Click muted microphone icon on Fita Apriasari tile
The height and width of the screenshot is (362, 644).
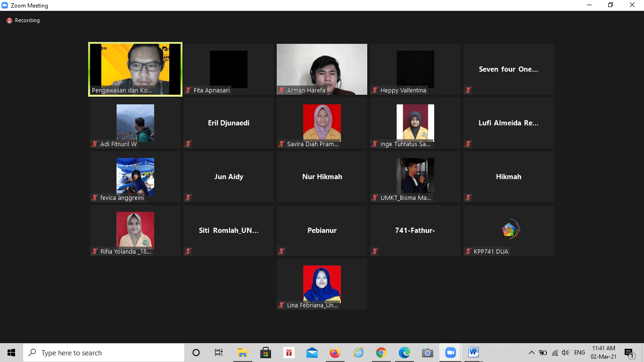(x=189, y=90)
